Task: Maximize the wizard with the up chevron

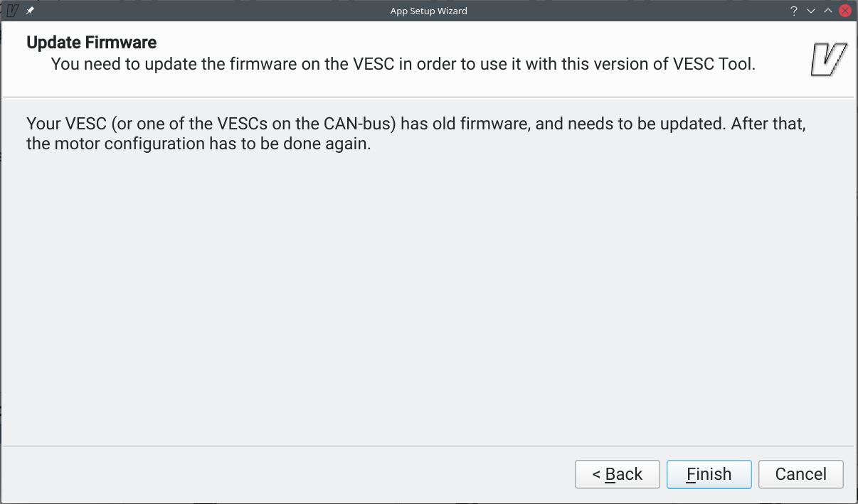Action: (x=827, y=11)
